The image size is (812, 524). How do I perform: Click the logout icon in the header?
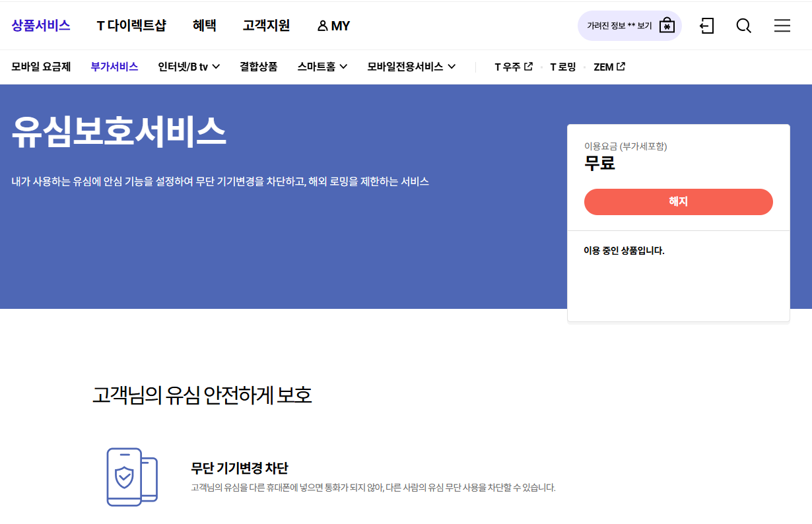click(x=706, y=26)
